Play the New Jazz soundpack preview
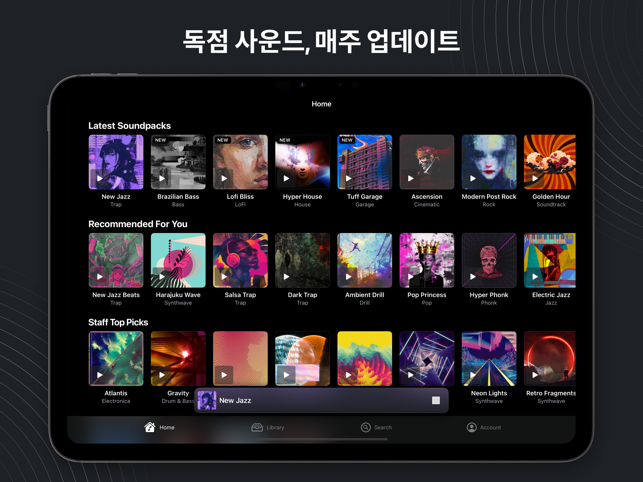Viewport: 643px width, 482px height. pyautogui.click(x=100, y=178)
